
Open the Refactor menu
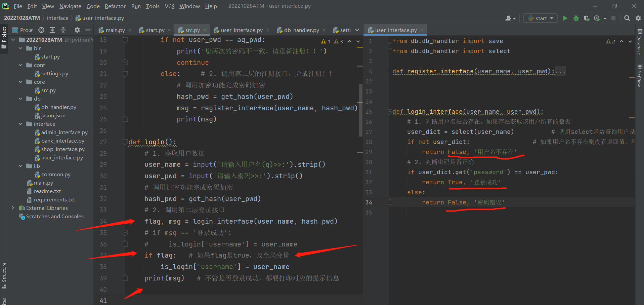click(x=115, y=6)
